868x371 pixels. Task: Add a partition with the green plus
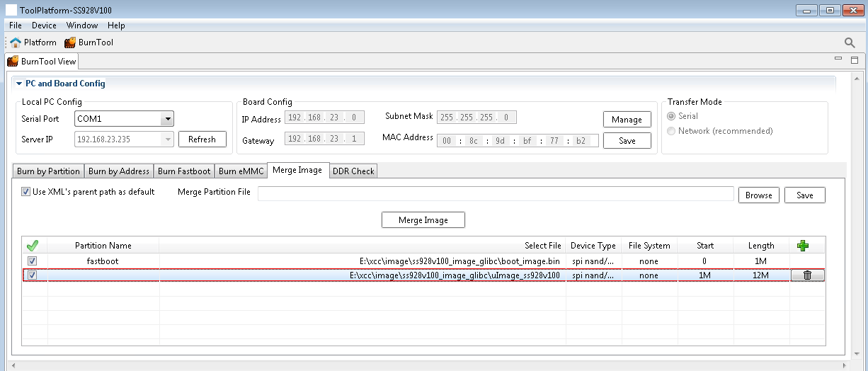coord(802,246)
